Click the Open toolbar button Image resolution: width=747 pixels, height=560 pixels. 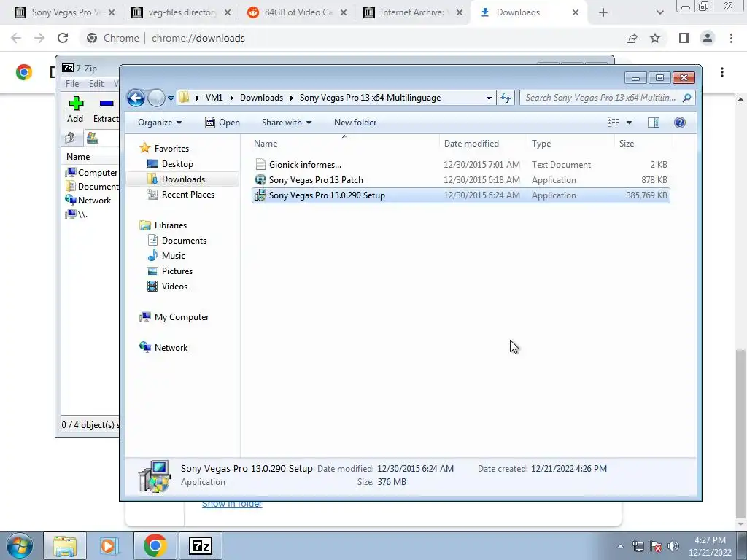point(222,122)
